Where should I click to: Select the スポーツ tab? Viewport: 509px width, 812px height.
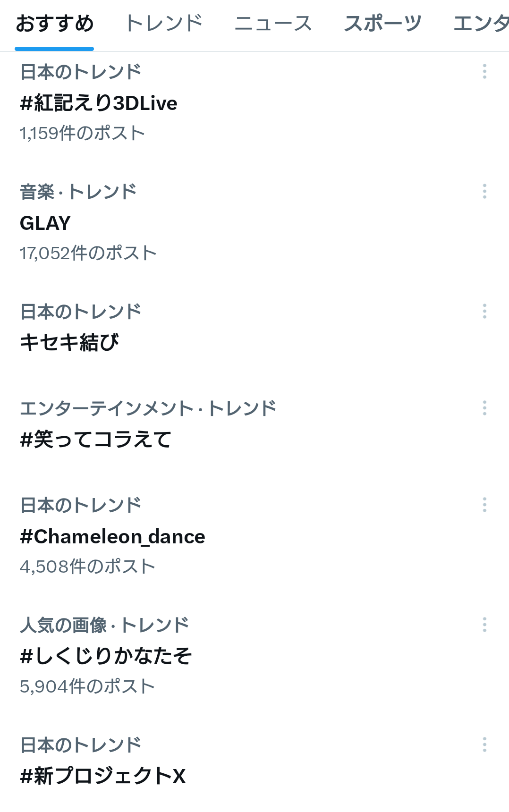pos(383,24)
